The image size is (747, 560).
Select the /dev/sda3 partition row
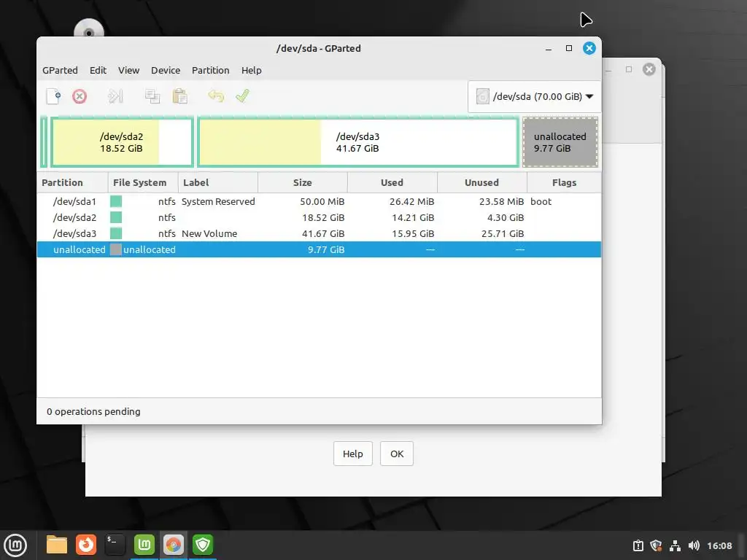[x=320, y=234]
